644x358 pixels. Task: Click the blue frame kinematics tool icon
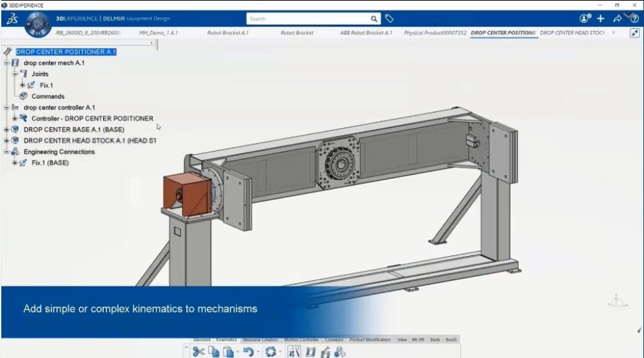(x=310, y=352)
